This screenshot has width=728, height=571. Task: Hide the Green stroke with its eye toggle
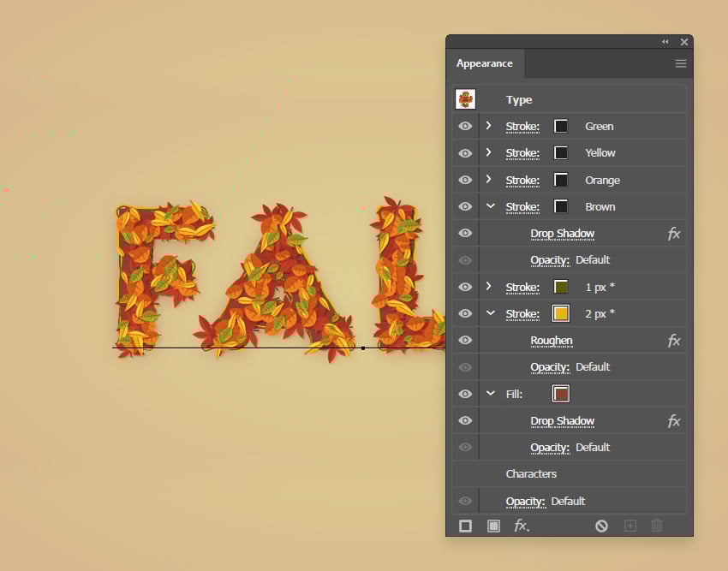point(464,126)
